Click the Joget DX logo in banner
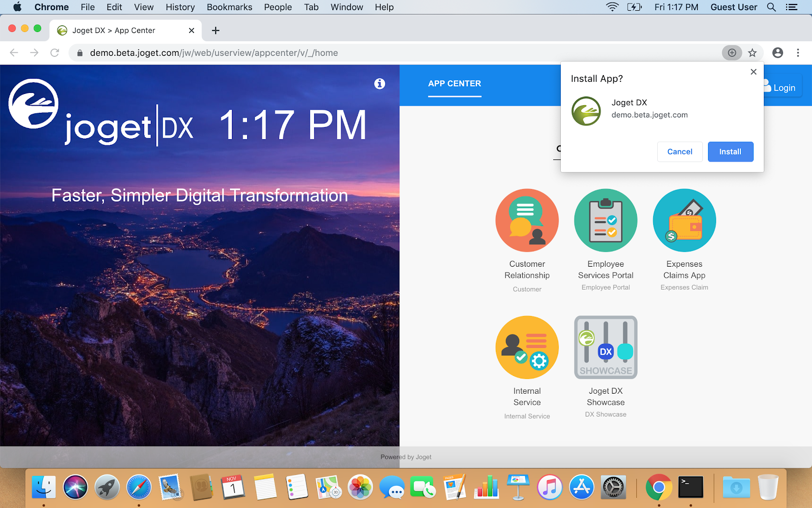812x508 pixels. tap(101, 112)
